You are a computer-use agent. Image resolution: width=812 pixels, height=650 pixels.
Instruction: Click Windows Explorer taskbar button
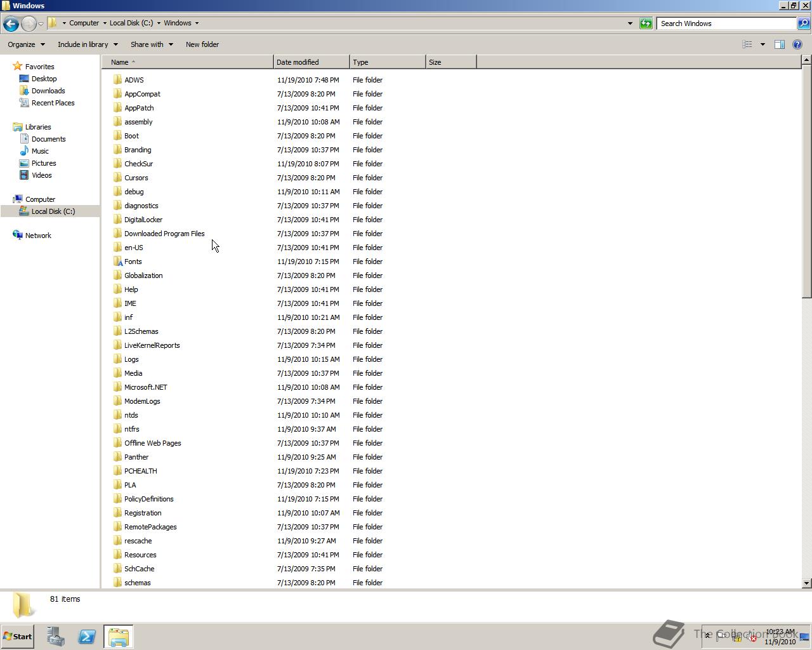pyautogui.click(x=119, y=637)
